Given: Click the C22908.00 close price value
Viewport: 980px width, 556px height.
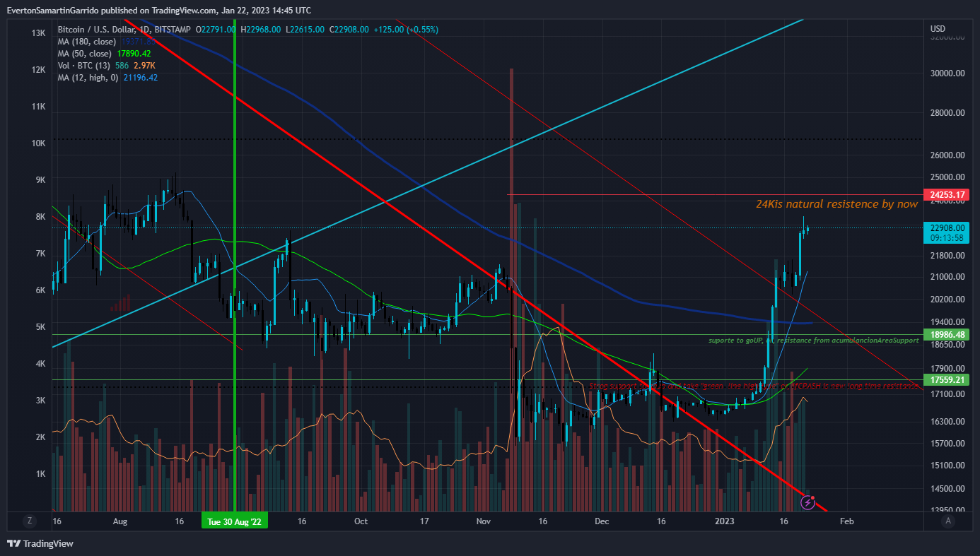Looking at the screenshot, I should pos(349,30).
